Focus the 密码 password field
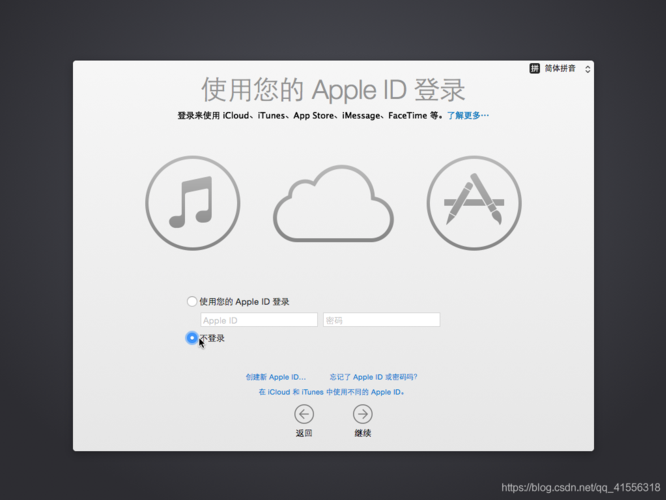This screenshot has height=500, width=666. tap(381, 320)
